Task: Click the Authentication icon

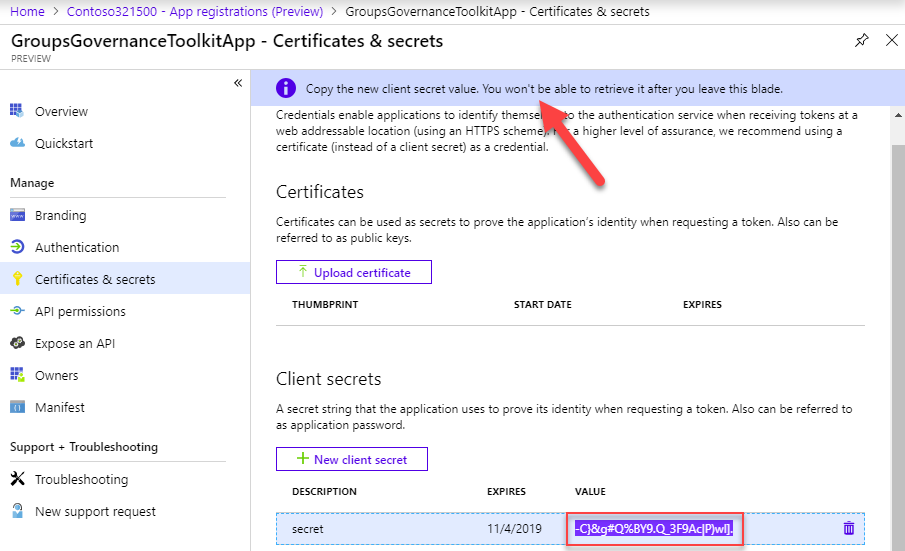Action: tap(17, 247)
